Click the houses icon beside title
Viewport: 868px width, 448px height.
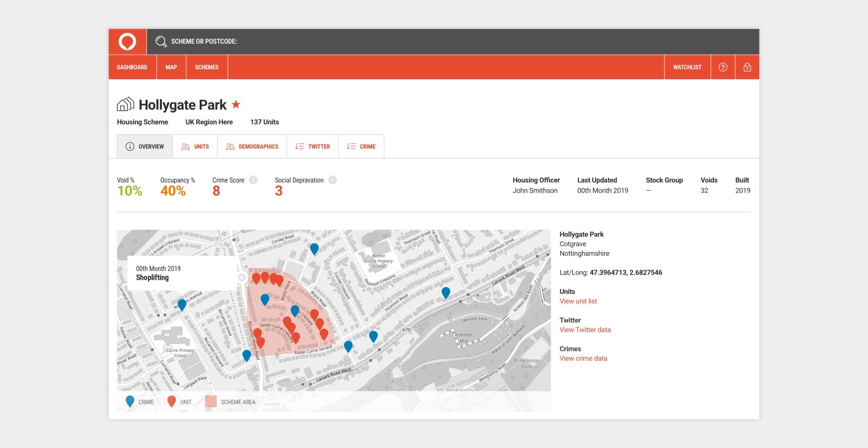(x=125, y=104)
